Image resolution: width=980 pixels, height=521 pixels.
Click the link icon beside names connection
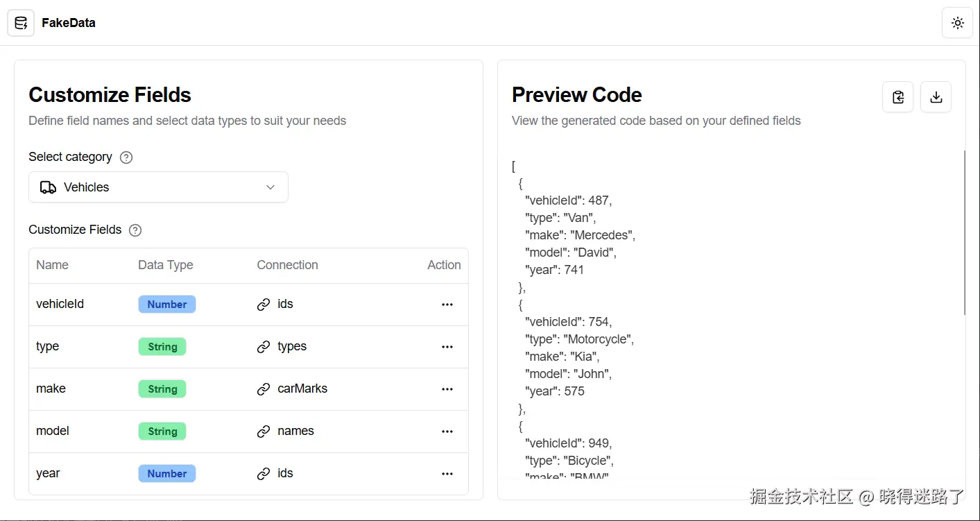point(264,432)
